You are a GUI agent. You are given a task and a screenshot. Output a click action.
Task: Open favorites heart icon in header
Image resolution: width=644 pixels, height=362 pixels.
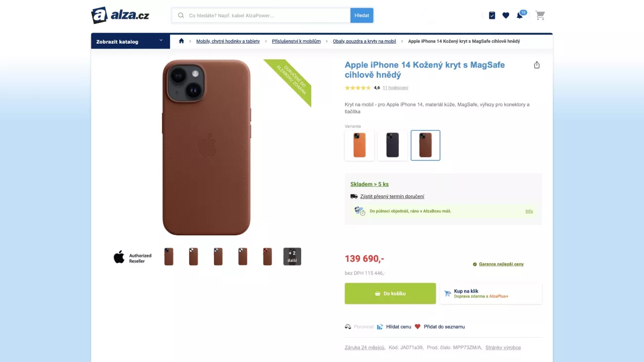click(506, 15)
